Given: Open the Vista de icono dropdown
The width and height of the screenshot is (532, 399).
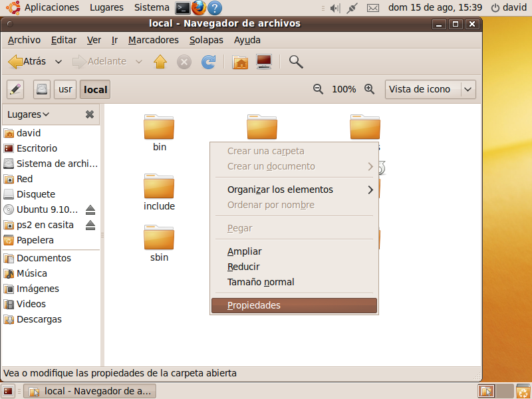Looking at the screenshot, I should pos(430,89).
